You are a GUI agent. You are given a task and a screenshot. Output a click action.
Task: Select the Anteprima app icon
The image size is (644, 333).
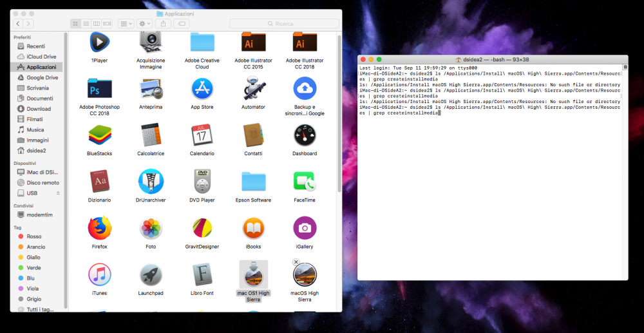click(151, 88)
